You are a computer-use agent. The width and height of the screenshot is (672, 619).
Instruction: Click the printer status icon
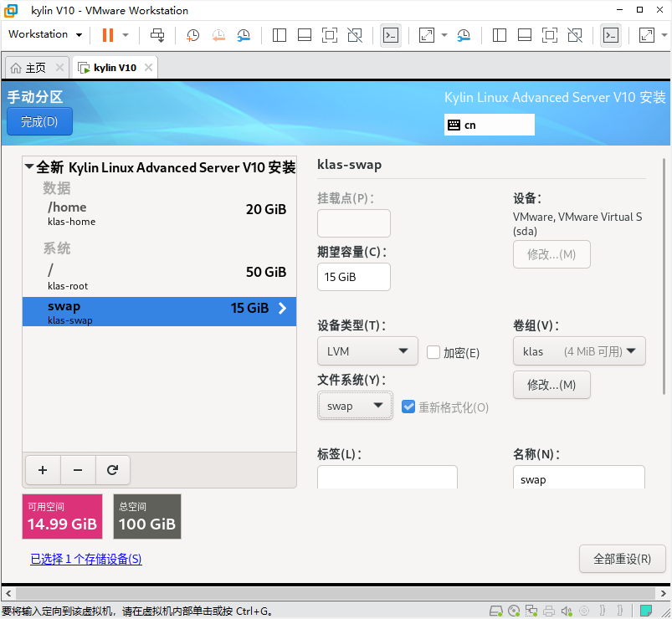[x=549, y=611]
